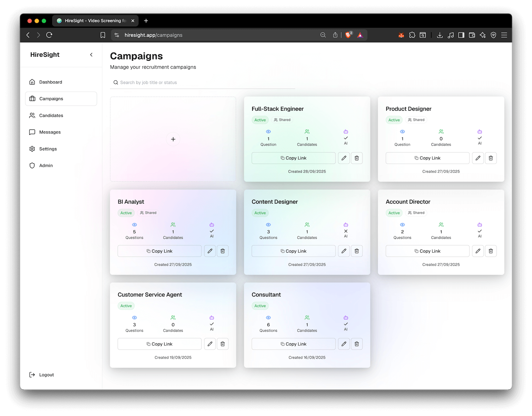
Task: Copy link for the Consultant campaign
Action: coord(293,344)
